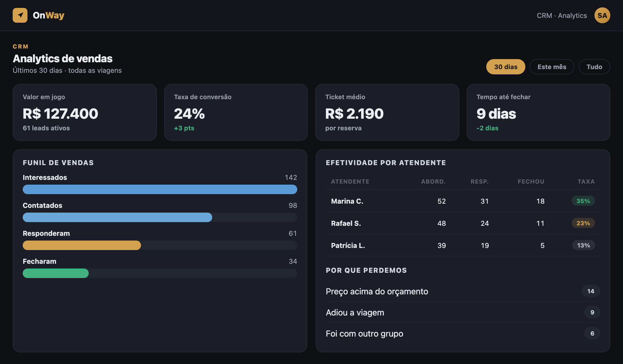Click the EFETIVIDADE POR ATENDENTE heading
The height and width of the screenshot is (364, 623).
386,163
